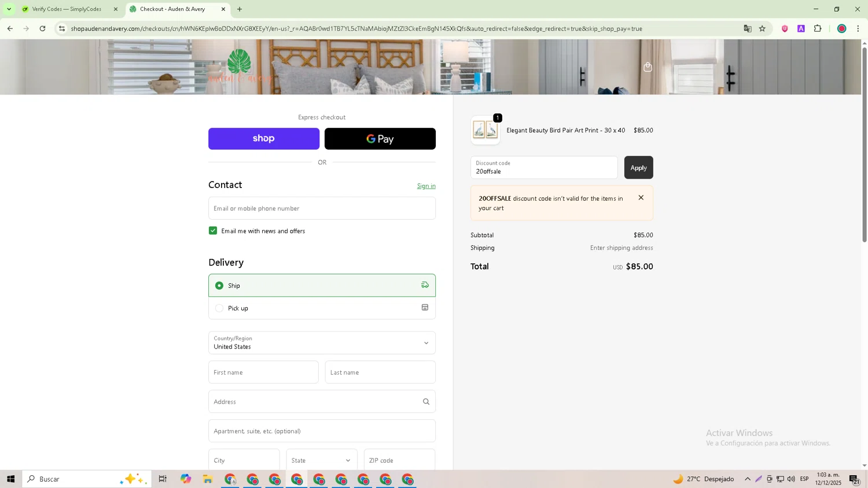This screenshot has height=488, width=868.
Task: Expand the Country/Region dropdown
Action: click(322, 343)
